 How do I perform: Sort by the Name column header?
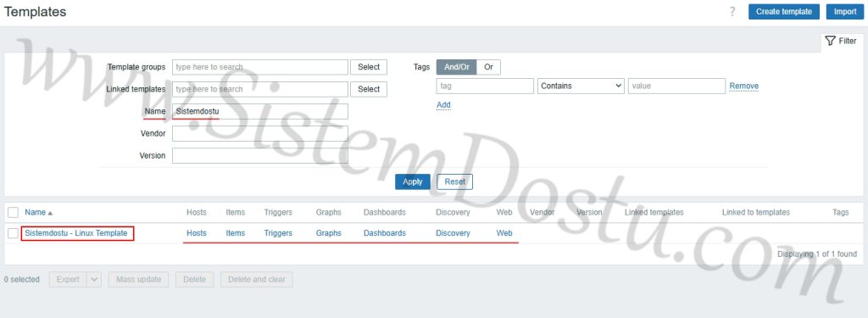[38, 212]
